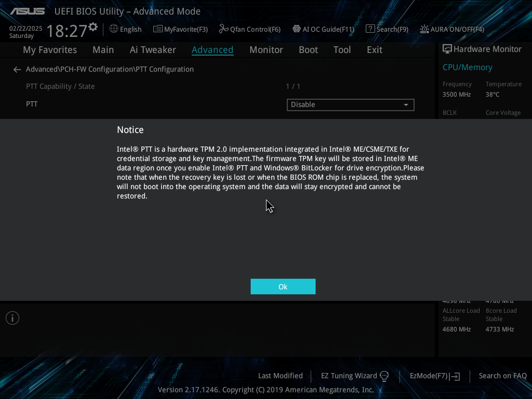Switch to Boot tab

click(x=308, y=50)
